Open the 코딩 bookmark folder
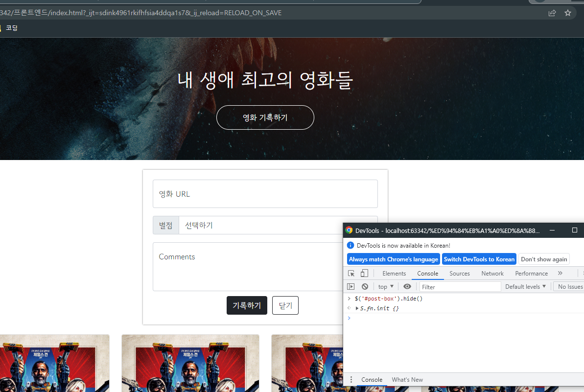Viewport: 584px width, 392px height. pyautogui.click(x=9, y=28)
